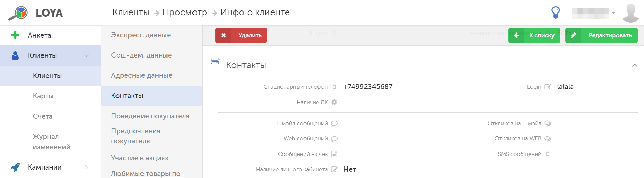Click the lightbulb hints icon
This screenshot has height=178, width=644.
pyautogui.click(x=556, y=13)
